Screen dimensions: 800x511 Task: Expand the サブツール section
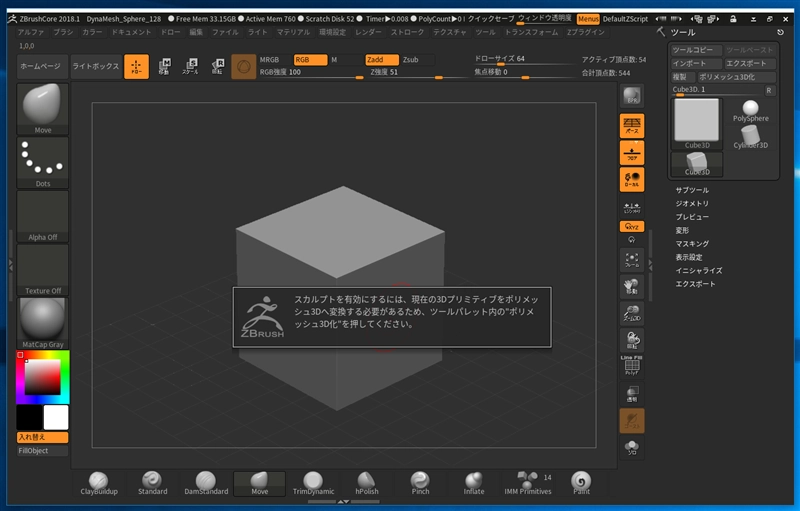[692, 190]
